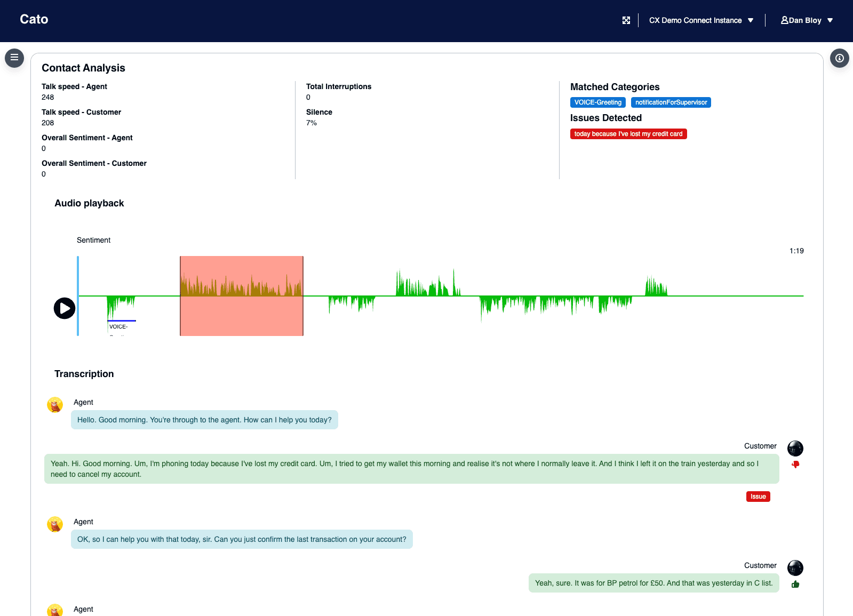The width and height of the screenshot is (853, 616).
Task: Select the notificationForSupervisor category tag
Action: (x=671, y=102)
